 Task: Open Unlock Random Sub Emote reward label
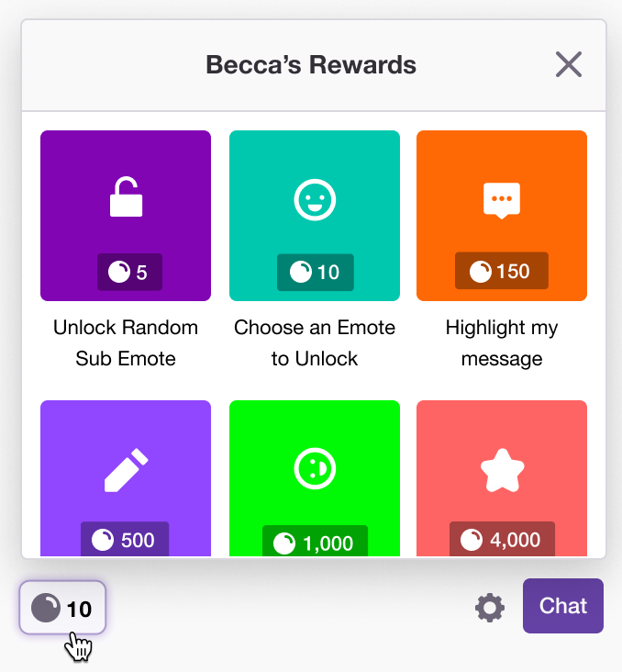pyautogui.click(x=126, y=342)
